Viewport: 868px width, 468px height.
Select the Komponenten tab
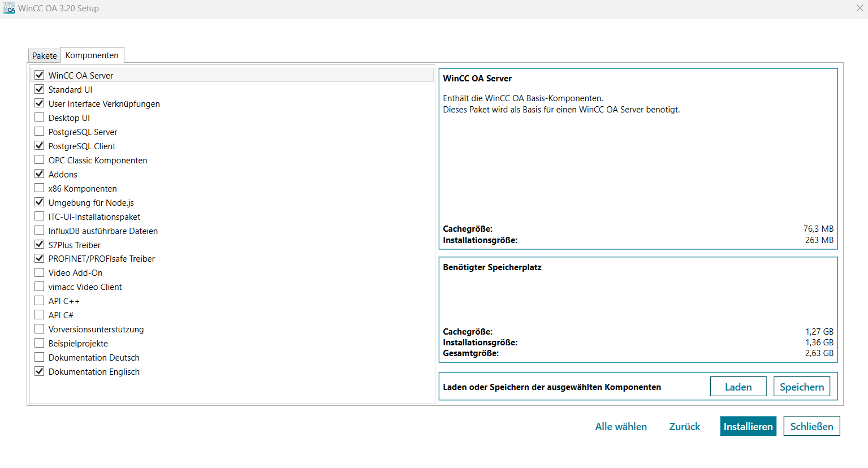[92, 55]
